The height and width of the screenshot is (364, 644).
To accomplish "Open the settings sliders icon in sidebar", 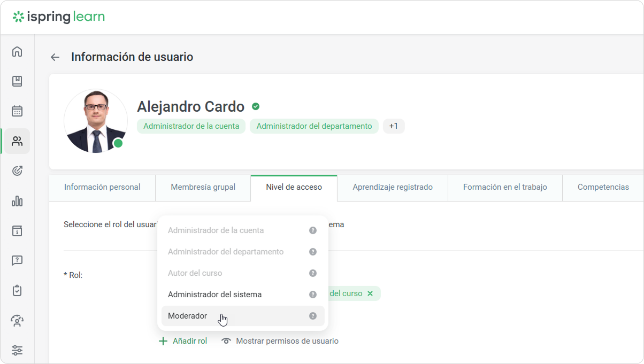I will click(17, 351).
